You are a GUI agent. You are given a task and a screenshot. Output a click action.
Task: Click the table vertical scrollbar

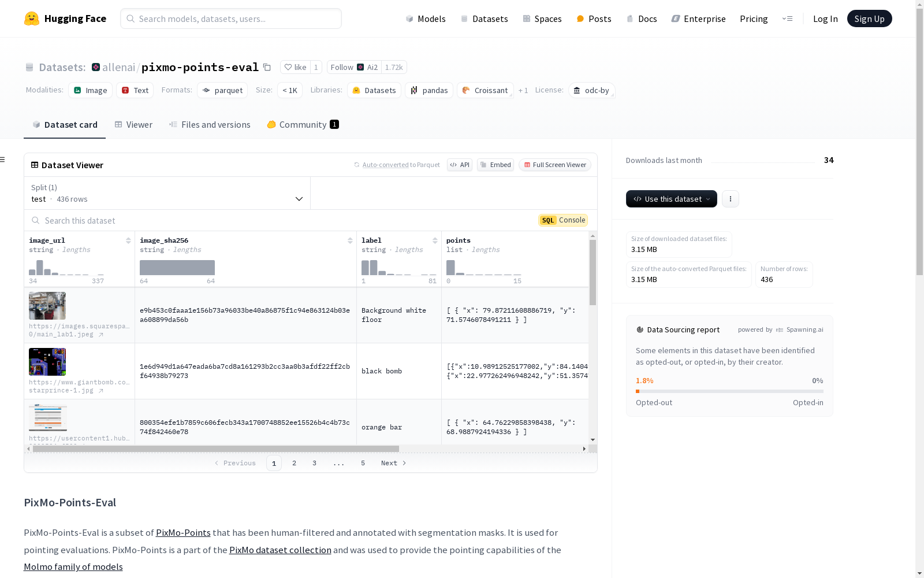pyautogui.click(x=593, y=272)
